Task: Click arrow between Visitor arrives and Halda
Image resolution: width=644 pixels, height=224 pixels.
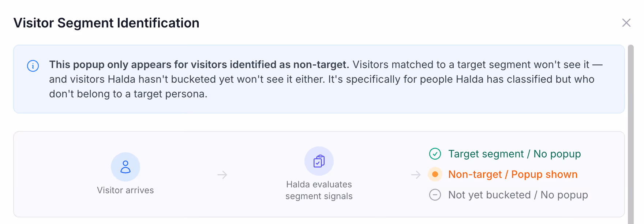Action: tap(222, 175)
